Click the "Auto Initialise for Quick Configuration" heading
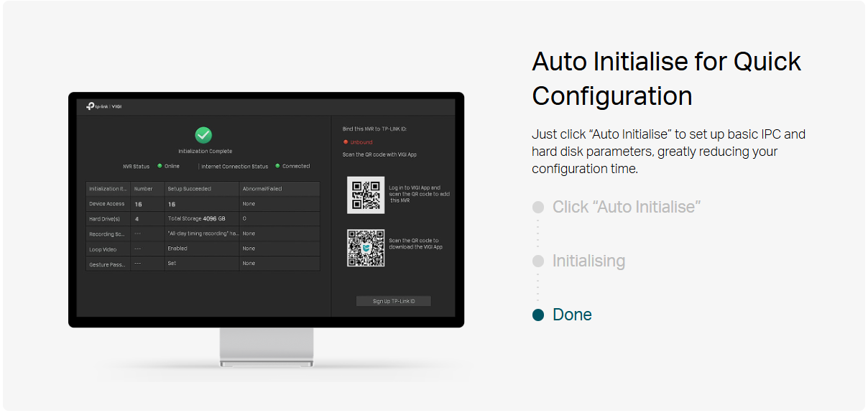868x413 pixels. coord(666,78)
